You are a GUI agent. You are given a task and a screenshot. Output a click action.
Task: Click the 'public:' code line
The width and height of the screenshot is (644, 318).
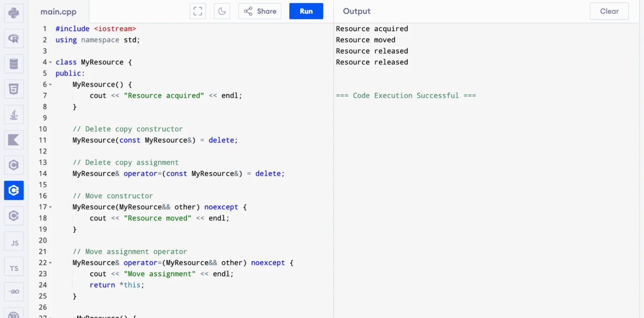pos(70,73)
